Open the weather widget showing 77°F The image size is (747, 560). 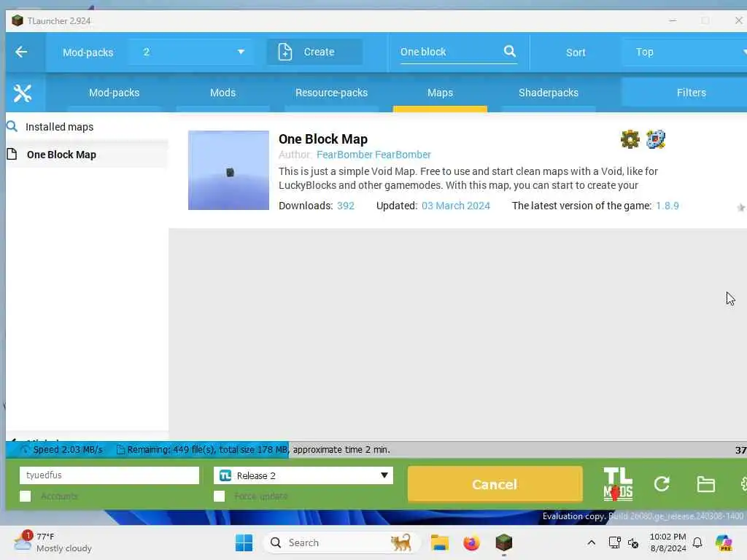pyautogui.click(x=53, y=542)
